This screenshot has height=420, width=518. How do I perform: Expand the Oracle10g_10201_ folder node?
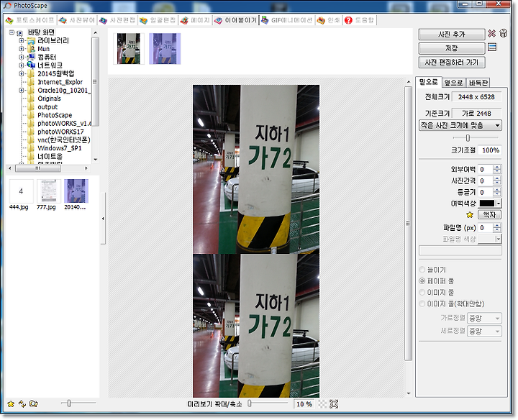(x=21, y=90)
